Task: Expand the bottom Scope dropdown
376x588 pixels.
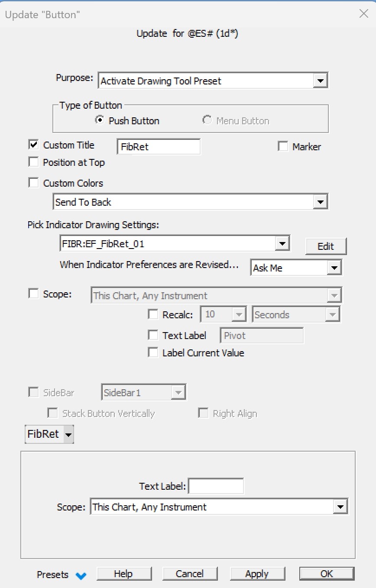Action: click(x=340, y=507)
